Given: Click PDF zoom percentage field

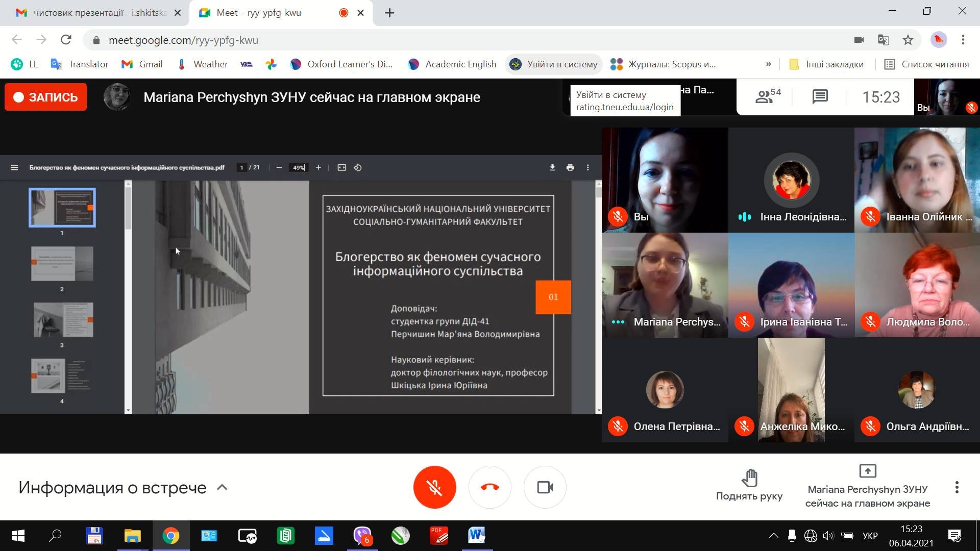Looking at the screenshot, I should click(299, 167).
